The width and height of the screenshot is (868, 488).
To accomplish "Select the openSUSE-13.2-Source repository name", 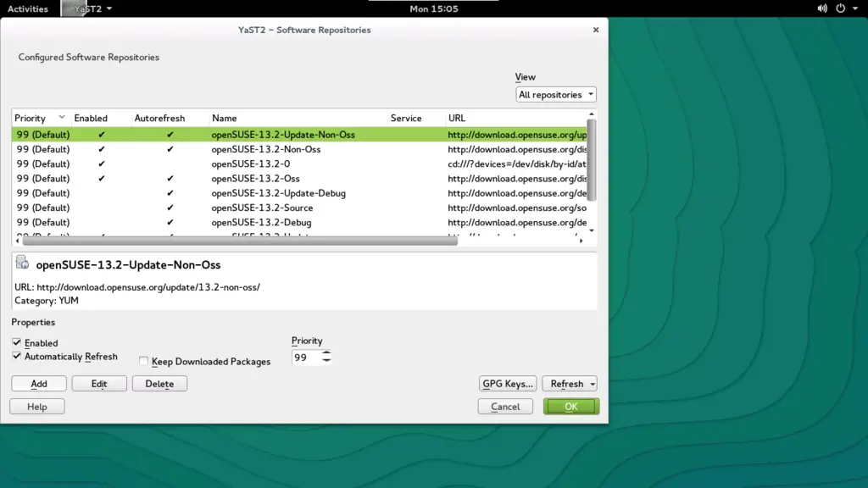I will [x=262, y=208].
